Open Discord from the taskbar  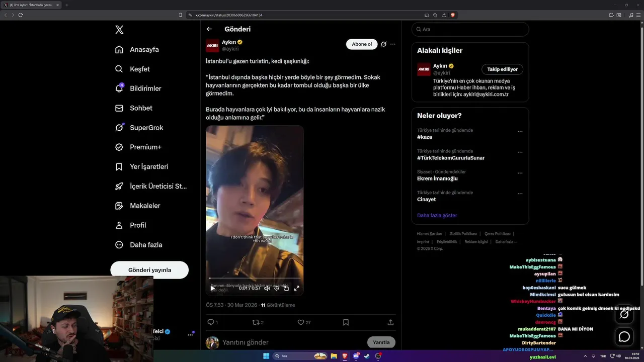point(356,356)
